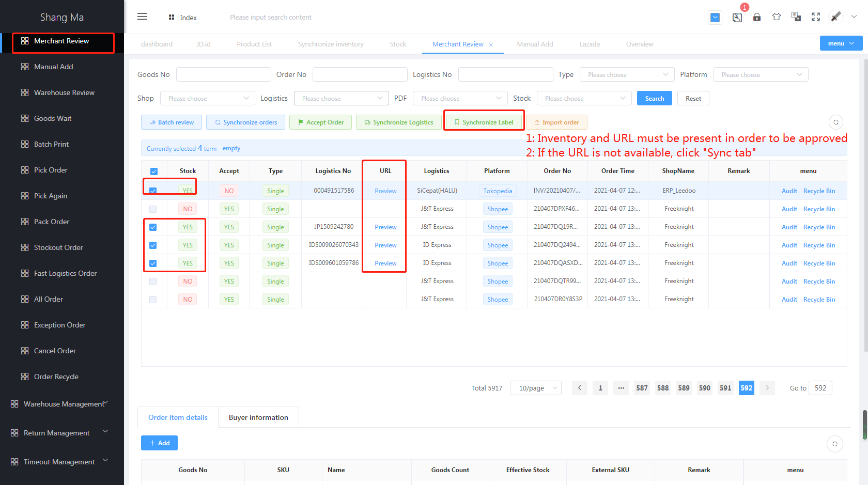Expand Timeout Management in the sidebar
868x485 pixels.
click(x=62, y=462)
